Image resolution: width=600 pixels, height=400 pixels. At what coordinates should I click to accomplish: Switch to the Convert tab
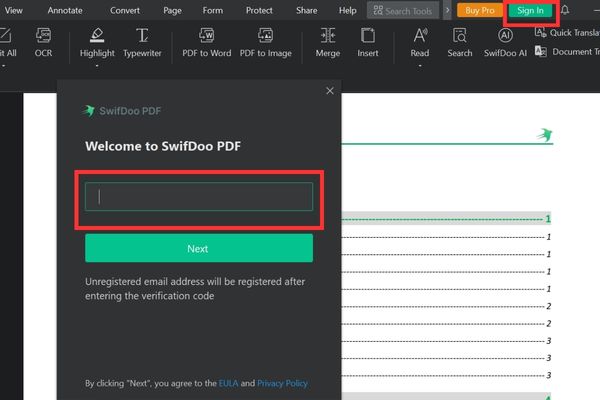tap(125, 10)
